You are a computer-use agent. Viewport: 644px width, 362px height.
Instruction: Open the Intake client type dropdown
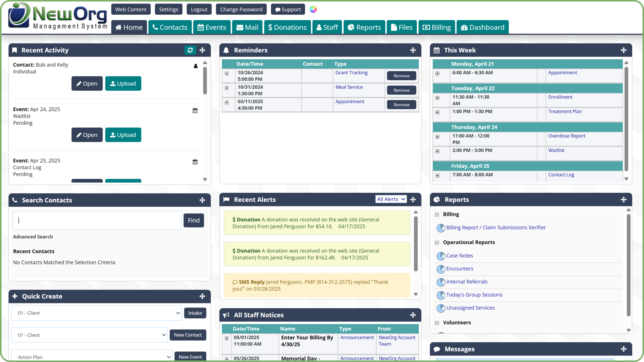click(x=96, y=313)
